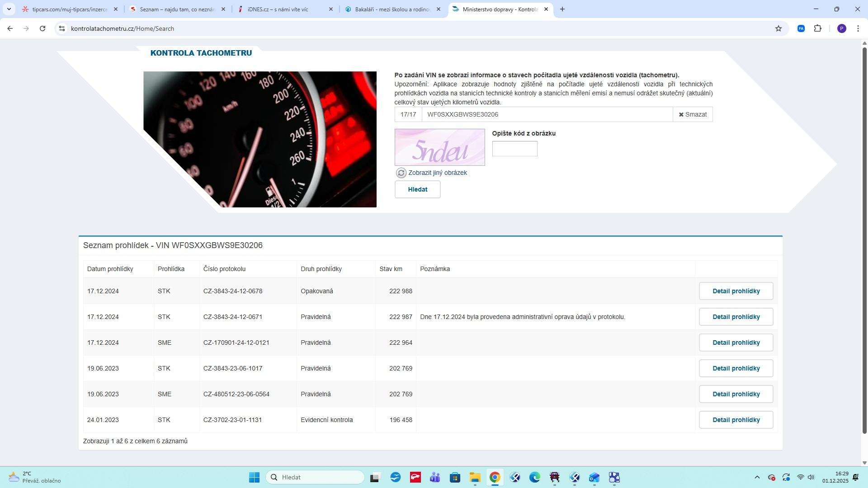Reload the page
868x488 pixels.
tap(42, 28)
